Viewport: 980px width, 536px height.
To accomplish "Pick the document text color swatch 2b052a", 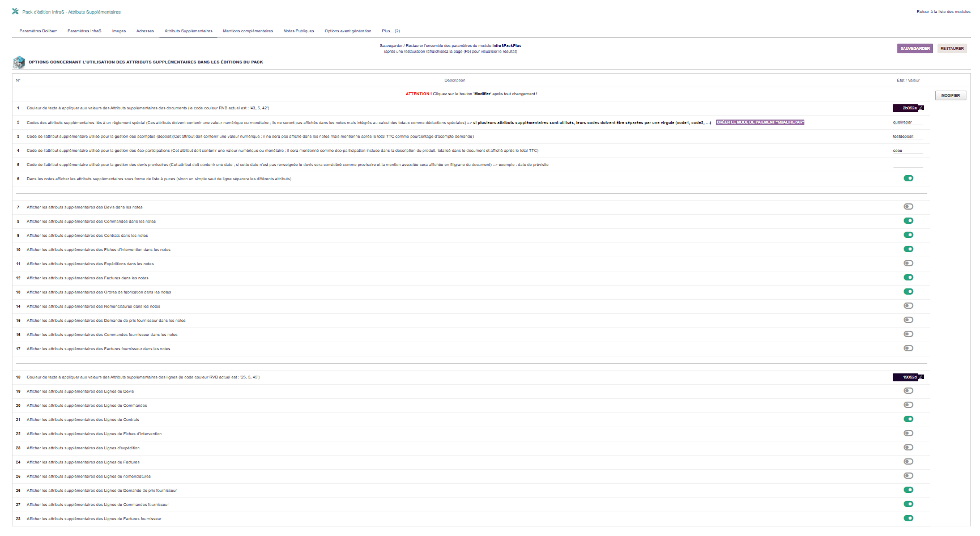I will coord(905,108).
